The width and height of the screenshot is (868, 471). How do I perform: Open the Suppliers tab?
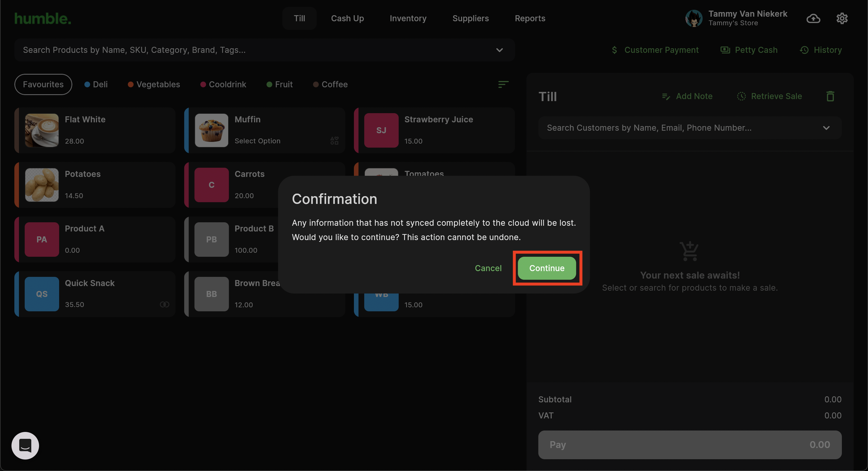coord(470,18)
